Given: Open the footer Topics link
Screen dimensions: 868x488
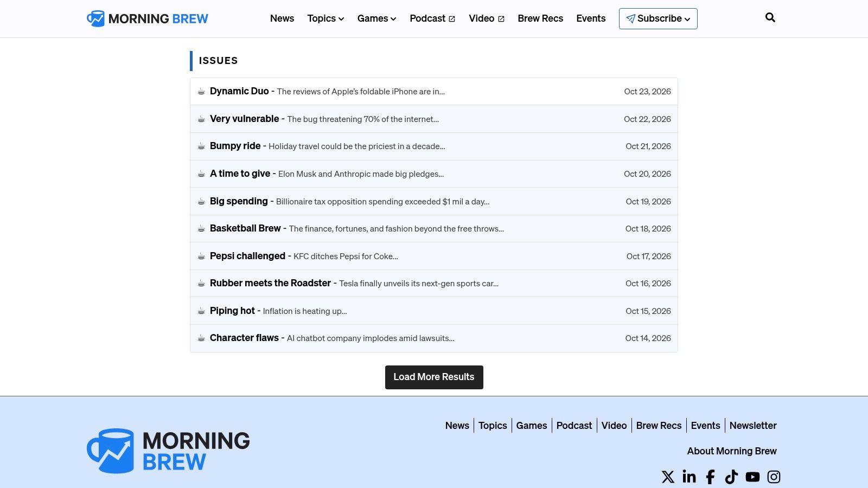Looking at the screenshot, I should pyautogui.click(x=493, y=426).
